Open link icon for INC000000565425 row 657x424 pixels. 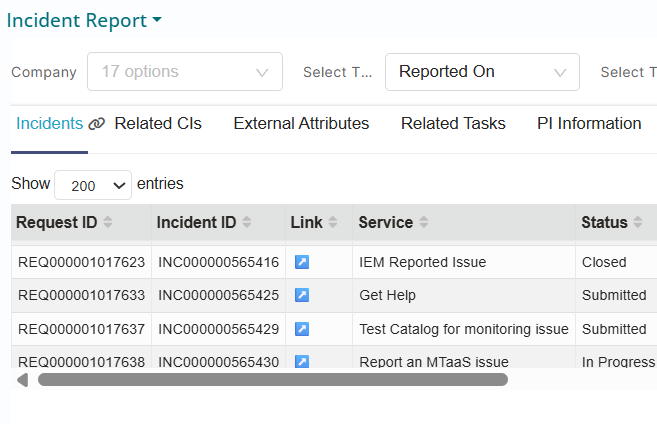(x=302, y=295)
